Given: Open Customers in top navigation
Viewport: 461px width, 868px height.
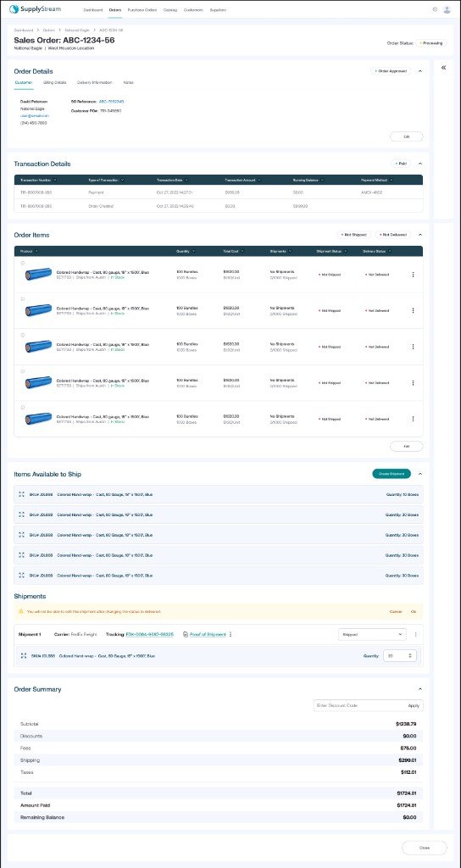Looking at the screenshot, I should pyautogui.click(x=193, y=10).
